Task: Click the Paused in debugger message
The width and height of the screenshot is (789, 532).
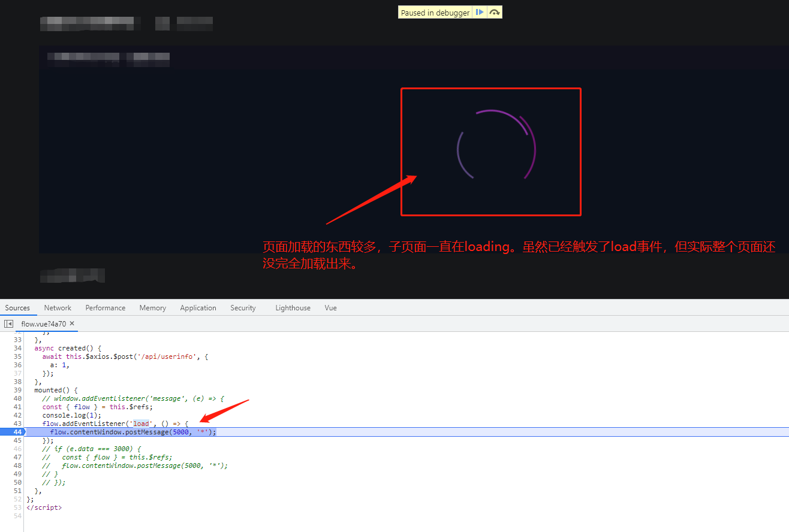Action: (x=434, y=11)
